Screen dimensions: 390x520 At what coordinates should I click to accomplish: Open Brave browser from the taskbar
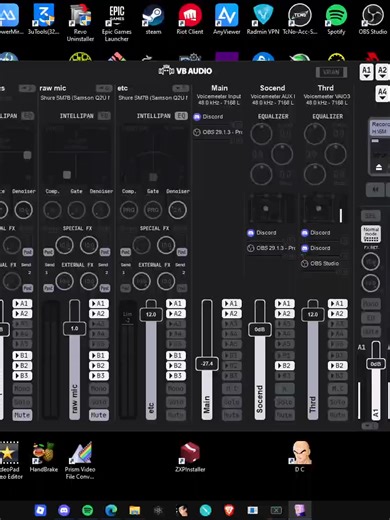pyautogui.click(x=229, y=510)
